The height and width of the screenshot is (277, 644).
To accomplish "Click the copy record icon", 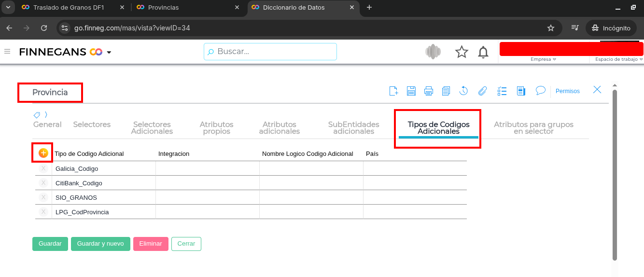I will (x=446, y=91).
